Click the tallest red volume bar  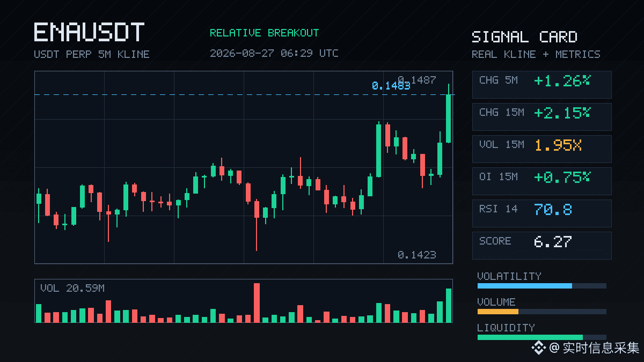[257, 303]
